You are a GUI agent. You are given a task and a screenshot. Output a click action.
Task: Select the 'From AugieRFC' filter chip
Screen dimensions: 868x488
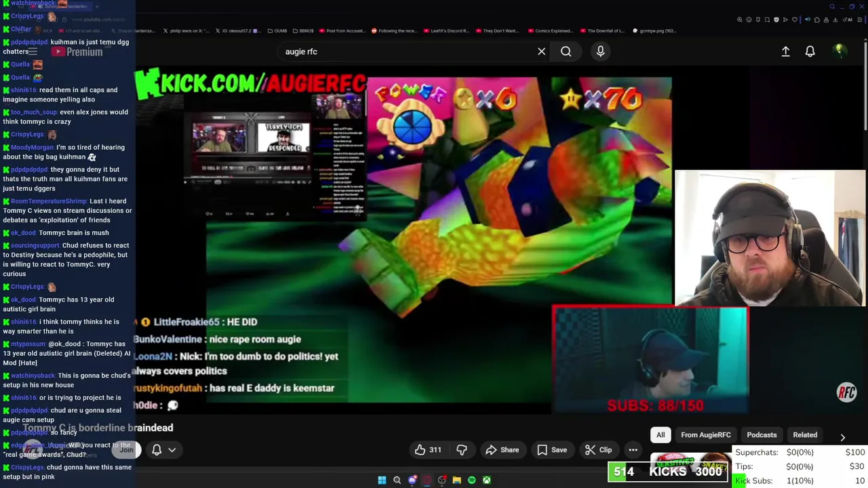click(706, 435)
